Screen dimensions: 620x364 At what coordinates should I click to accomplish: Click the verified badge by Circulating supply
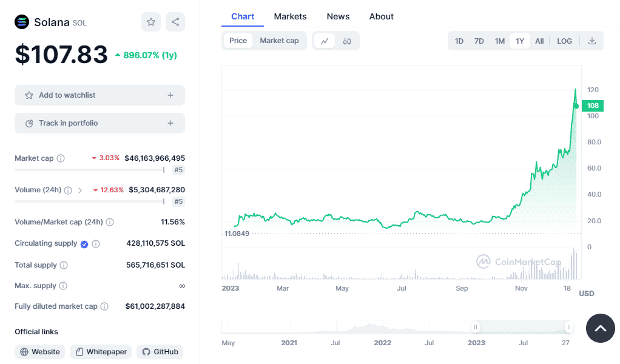pyautogui.click(x=84, y=244)
